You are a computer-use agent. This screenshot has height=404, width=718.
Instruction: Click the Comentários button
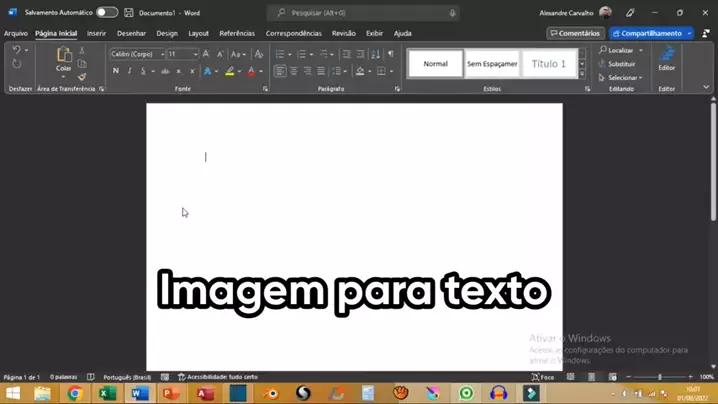[576, 33]
